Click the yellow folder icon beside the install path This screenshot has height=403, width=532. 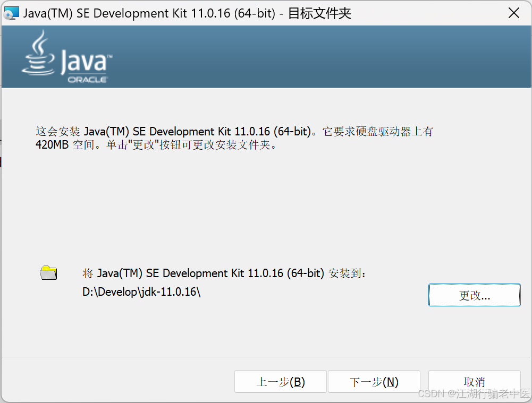point(48,272)
